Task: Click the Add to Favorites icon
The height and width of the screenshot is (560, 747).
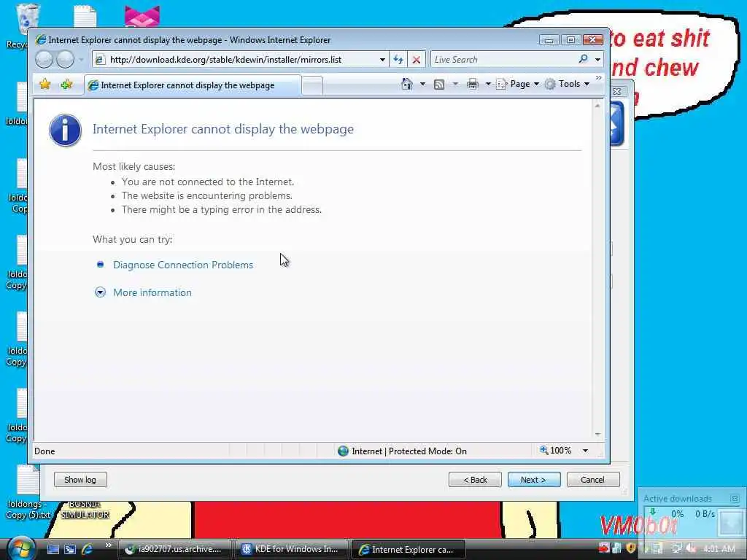Action: 66,85
